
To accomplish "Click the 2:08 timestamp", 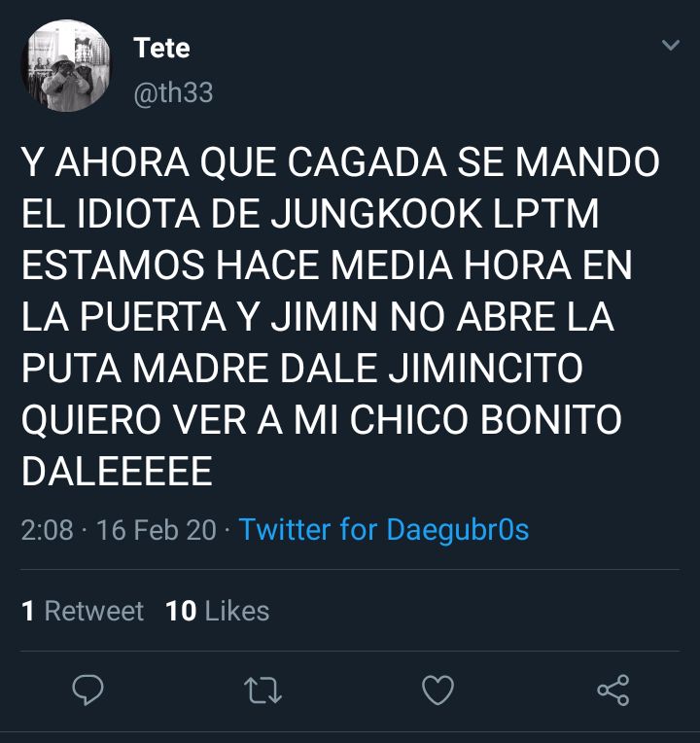I will 48,530.
